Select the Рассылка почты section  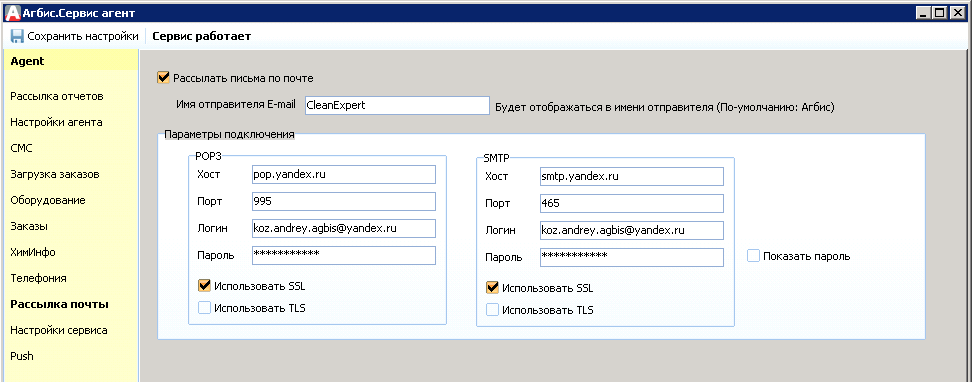[60, 304]
